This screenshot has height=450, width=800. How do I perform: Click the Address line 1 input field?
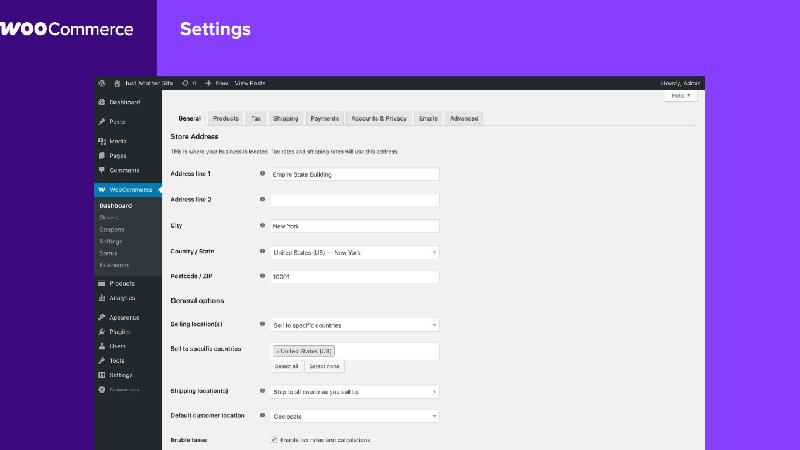tap(355, 174)
